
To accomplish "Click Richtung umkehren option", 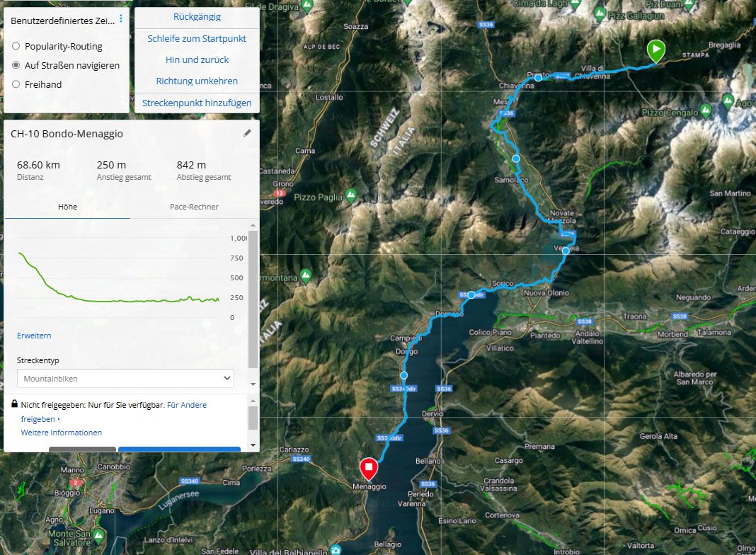I will coord(197,81).
